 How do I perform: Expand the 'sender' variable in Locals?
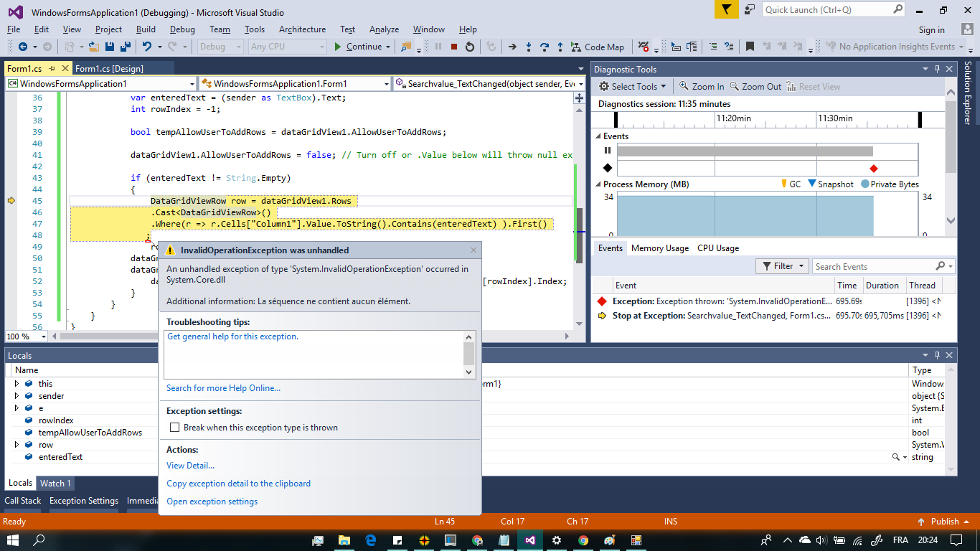pos(17,396)
